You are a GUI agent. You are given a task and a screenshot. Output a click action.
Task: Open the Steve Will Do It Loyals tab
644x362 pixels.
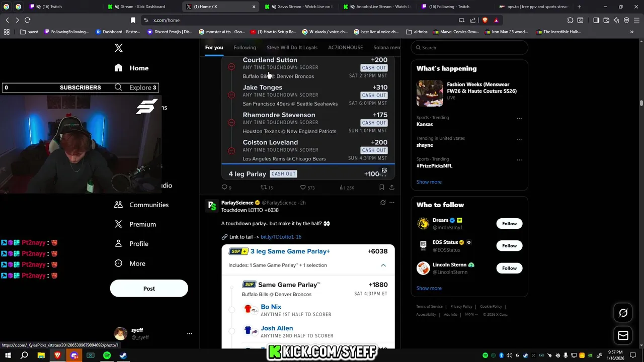coord(292,48)
